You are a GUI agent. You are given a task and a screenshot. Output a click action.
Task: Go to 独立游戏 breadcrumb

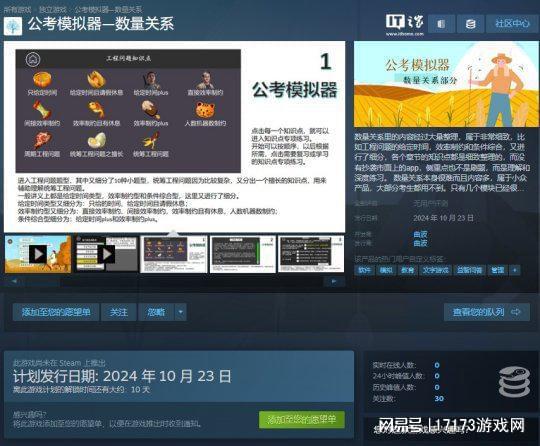click(x=53, y=9)
